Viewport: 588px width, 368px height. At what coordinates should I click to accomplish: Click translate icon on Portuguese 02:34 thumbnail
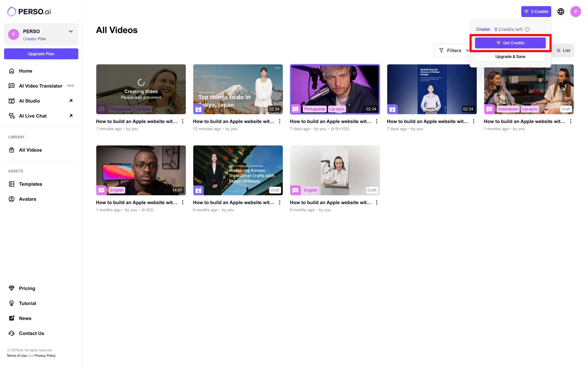point(295,109)
